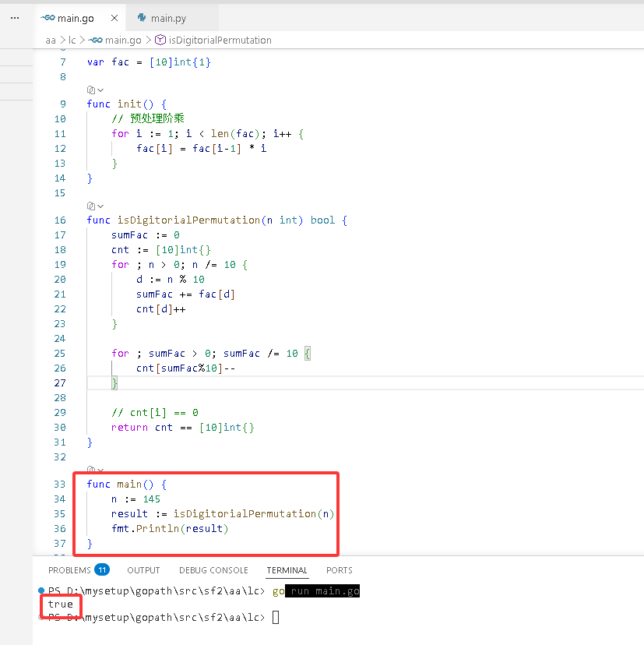Click the 'sumFac += fac[d]' line
This screenshot has height=645, width=644.
[185, 294]
